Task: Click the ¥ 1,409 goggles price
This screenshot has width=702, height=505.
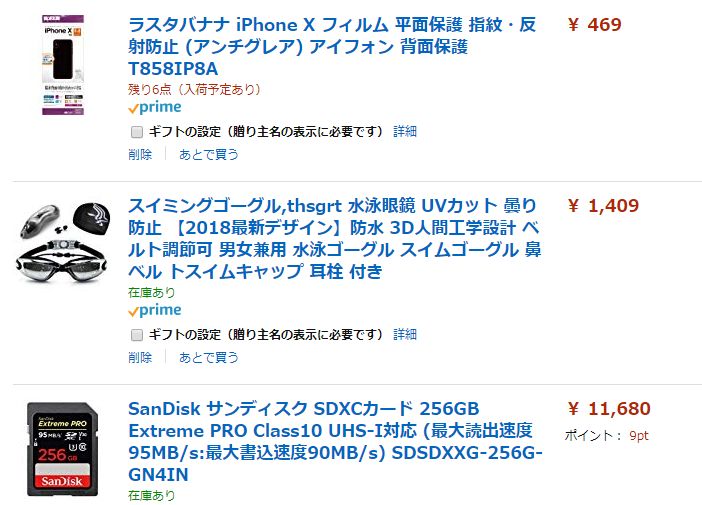Action: tap(602, 206)
